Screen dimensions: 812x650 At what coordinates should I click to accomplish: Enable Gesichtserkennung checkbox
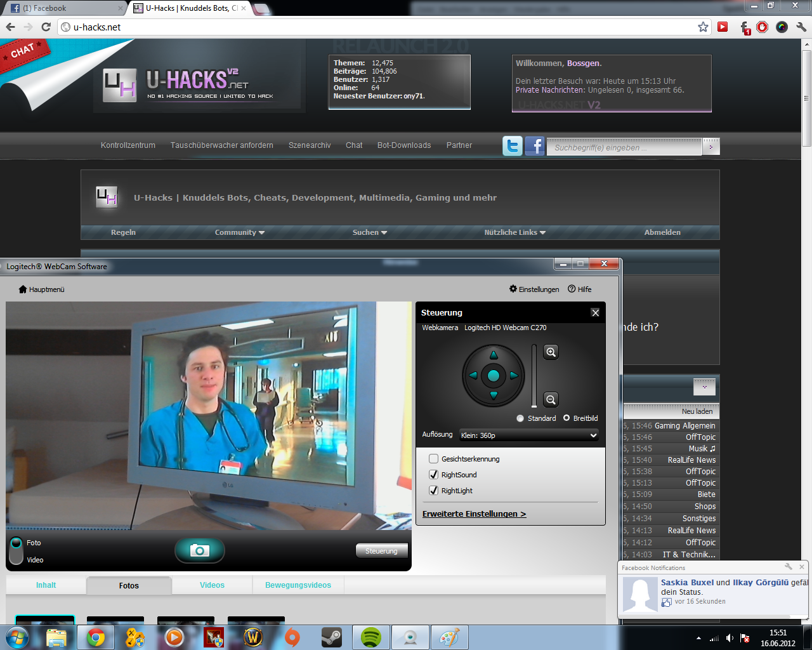click(x=434, y=458)
